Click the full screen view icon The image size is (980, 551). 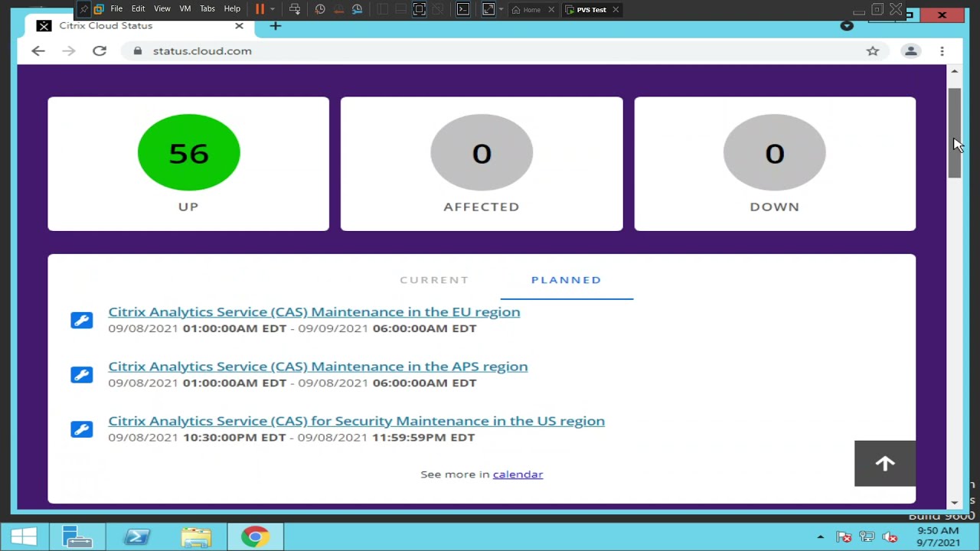419,9
